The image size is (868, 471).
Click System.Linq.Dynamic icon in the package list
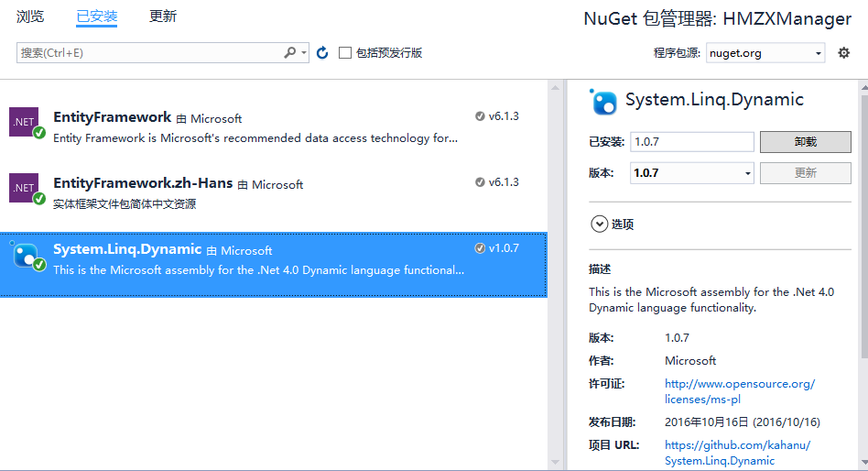27,256
